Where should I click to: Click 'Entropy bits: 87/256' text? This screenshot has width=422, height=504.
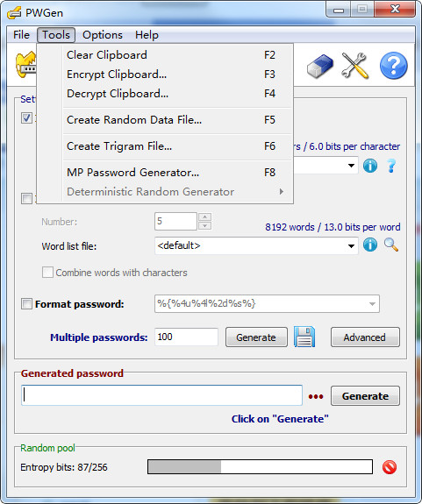coord(64,467)
